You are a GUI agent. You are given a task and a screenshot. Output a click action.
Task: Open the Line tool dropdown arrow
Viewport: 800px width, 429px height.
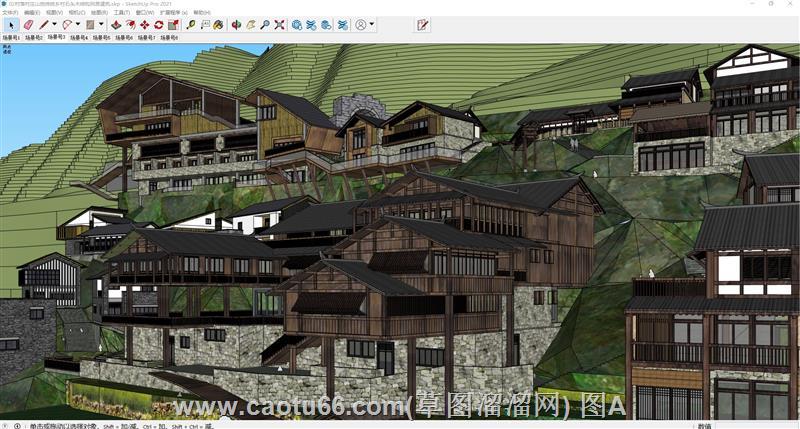click(x=54, y=24)
